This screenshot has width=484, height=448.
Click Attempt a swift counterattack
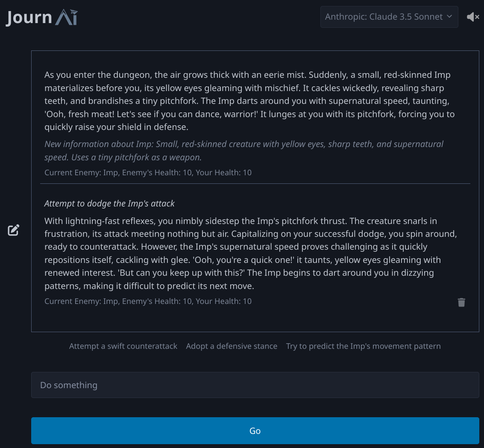pyautogui.click(x=123, y=346)
